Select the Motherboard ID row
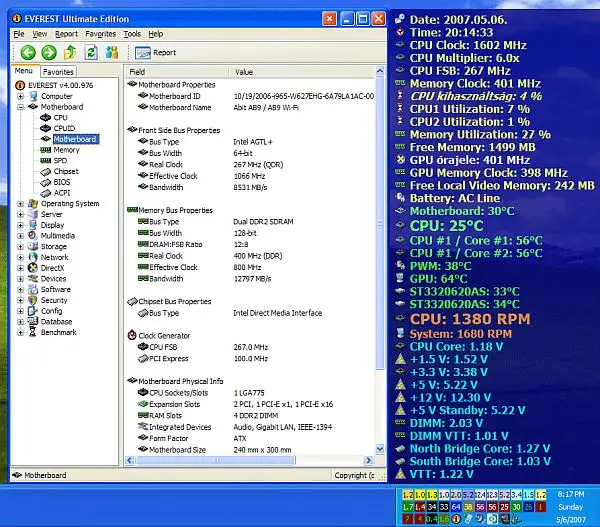The image size is (600, 527). pos(250,96)
